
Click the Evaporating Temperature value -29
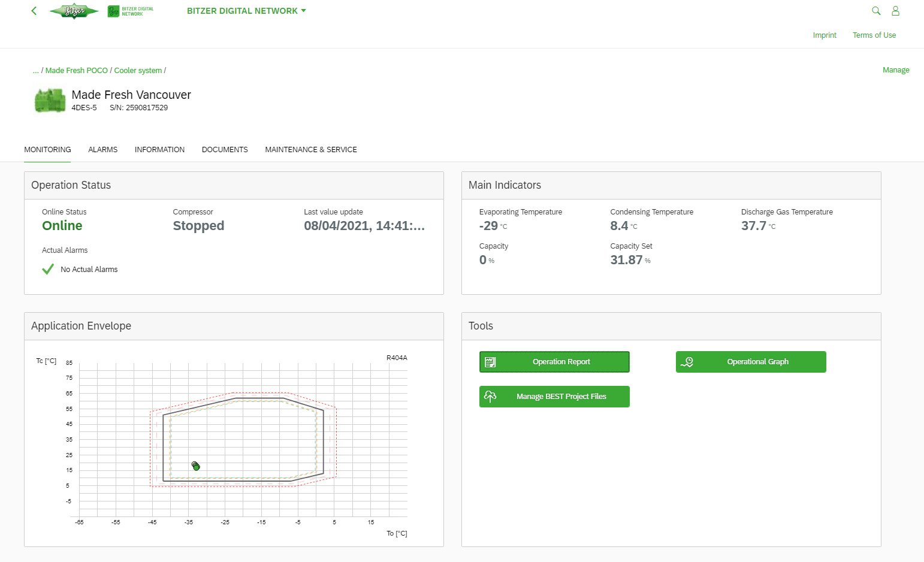488,226
